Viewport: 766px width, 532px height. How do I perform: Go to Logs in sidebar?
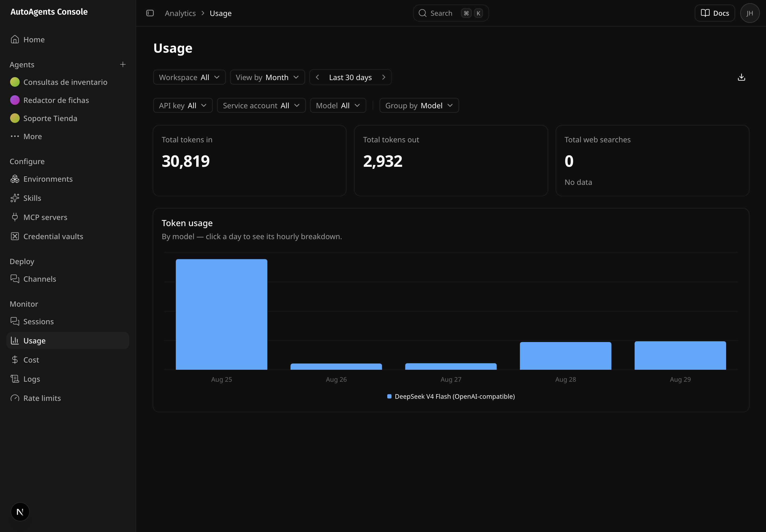(68, 379)
